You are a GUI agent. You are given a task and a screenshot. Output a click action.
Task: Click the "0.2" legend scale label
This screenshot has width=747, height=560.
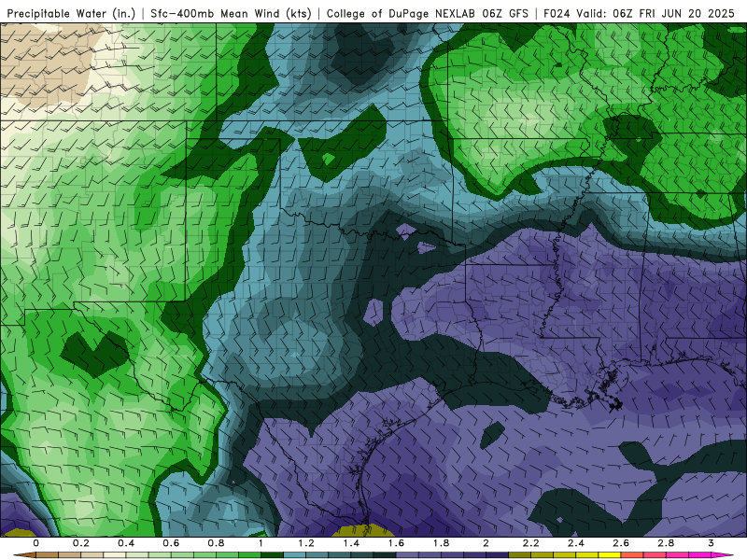pyautogui.click(x=81, y=543)
